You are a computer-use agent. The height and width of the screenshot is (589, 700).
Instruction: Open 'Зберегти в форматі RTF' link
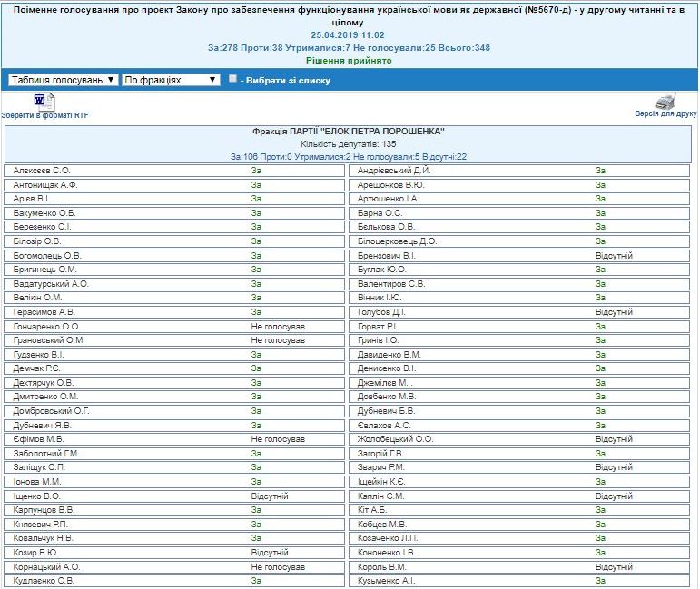pyautogui.click(x=44, y=115)
